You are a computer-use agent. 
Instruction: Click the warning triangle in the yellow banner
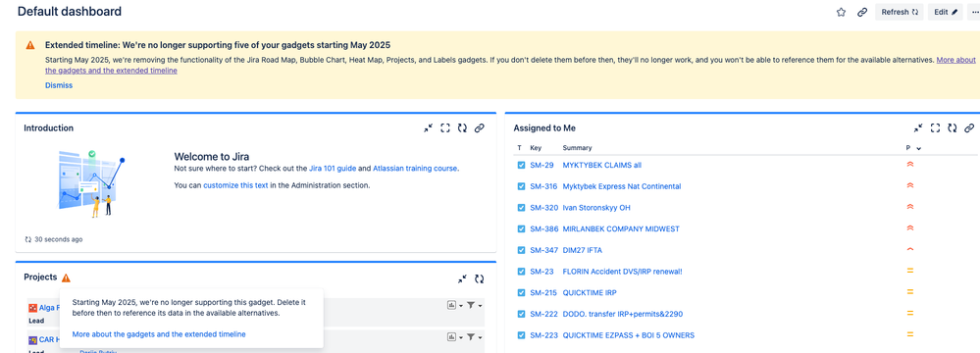(30, 45)
